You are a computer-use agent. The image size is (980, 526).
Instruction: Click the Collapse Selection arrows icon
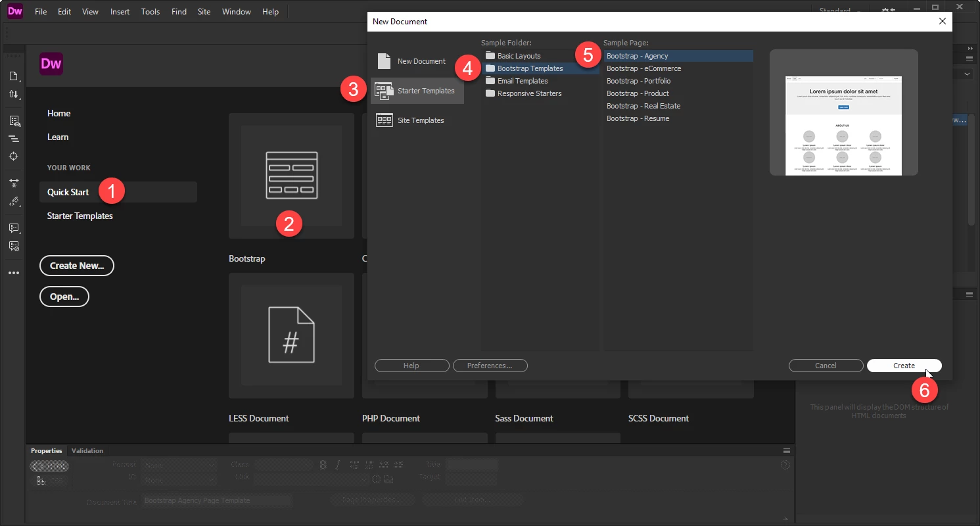(14, 183)
